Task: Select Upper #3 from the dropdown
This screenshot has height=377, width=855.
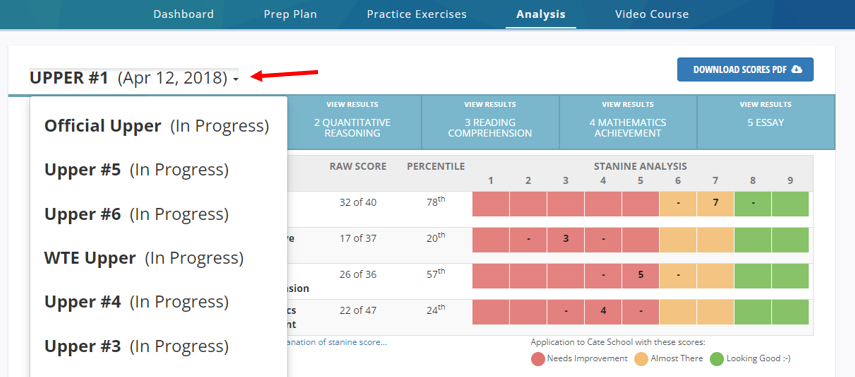Action: tap(136, 346)
